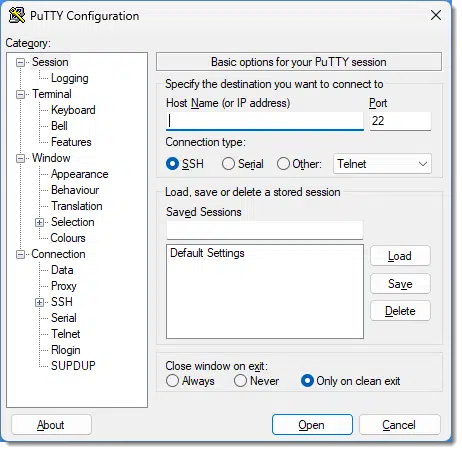
Task: Focus the Host Name input field
Action: pyautogui.click(x=265, y=121)
